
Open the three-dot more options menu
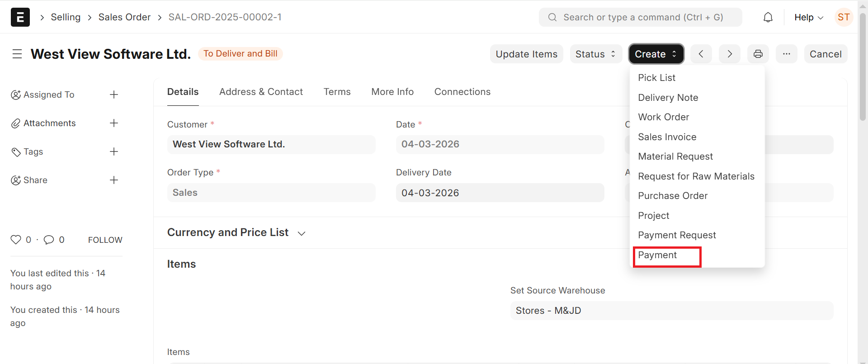coord(787,54)
